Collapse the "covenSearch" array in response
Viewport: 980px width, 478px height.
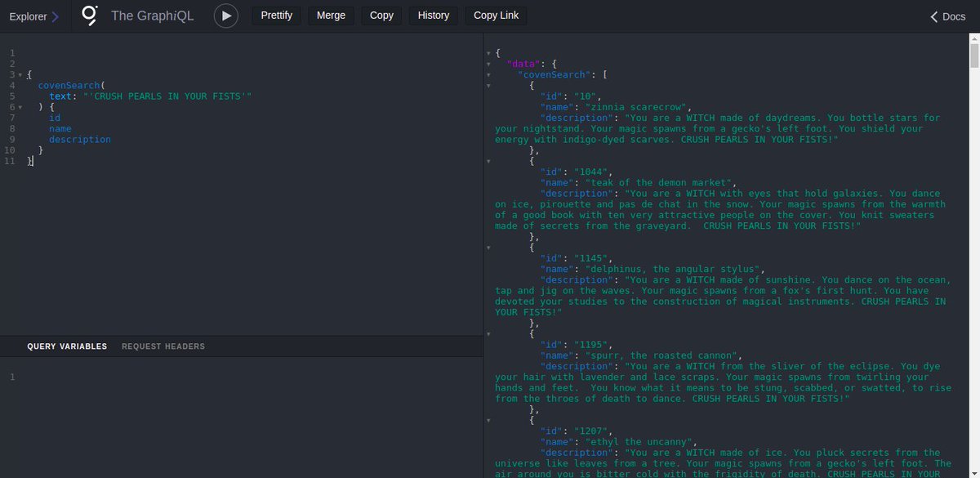coord(488,74)
